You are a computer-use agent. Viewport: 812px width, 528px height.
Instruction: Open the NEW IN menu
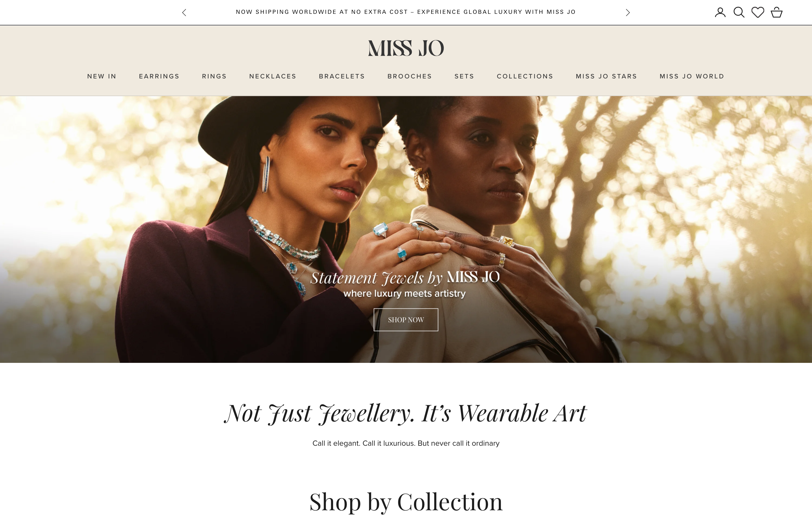point(102,76)
